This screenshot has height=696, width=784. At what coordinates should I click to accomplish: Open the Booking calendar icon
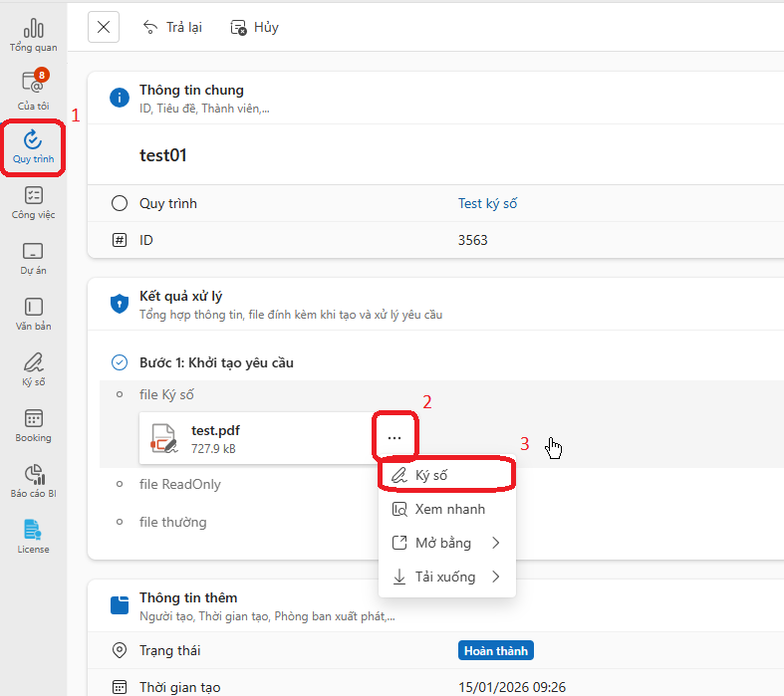tap(33, 425)
